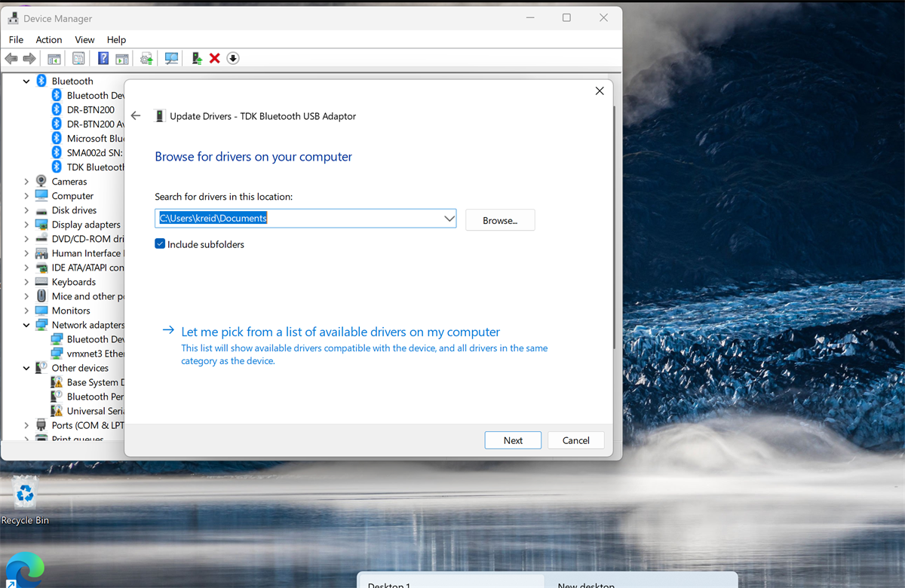Viewport: 905px width, 588px height.
Task: Toggle the show/hide console tree toolbar icon
Action: click(x=54, y=59)
